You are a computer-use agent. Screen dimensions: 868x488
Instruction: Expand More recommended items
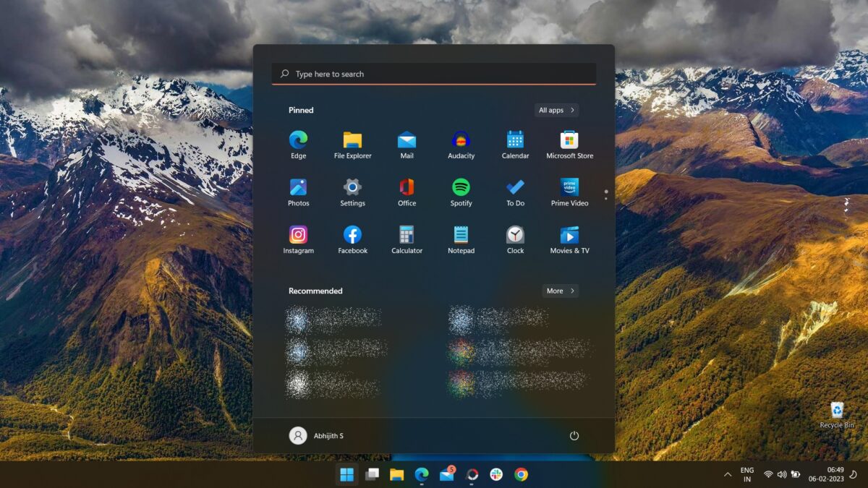click(x=561, y=291)
